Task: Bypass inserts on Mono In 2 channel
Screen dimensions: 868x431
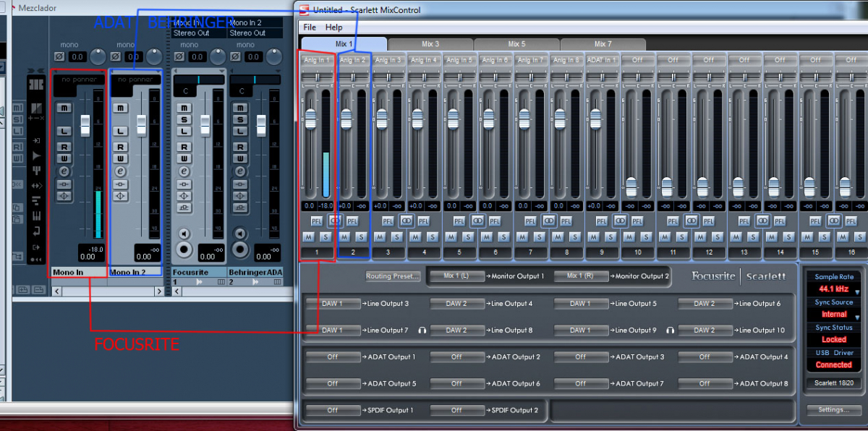Action: [121, 184]
